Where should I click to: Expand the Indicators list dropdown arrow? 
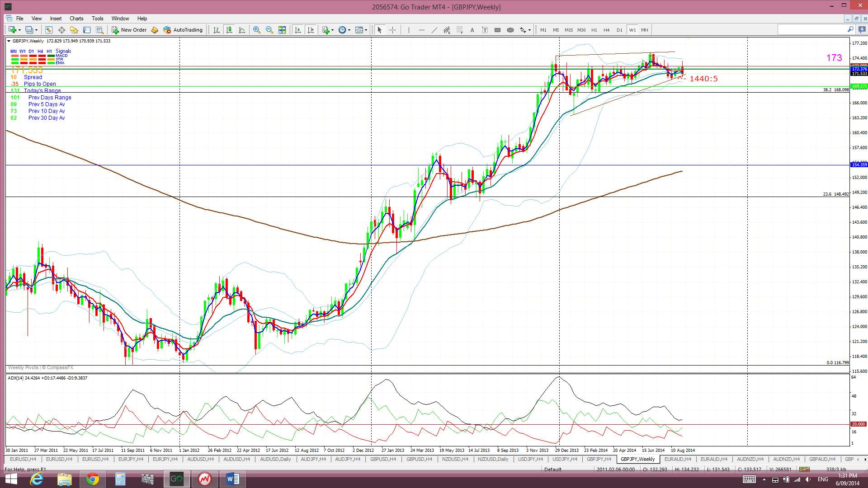(332, 30)
